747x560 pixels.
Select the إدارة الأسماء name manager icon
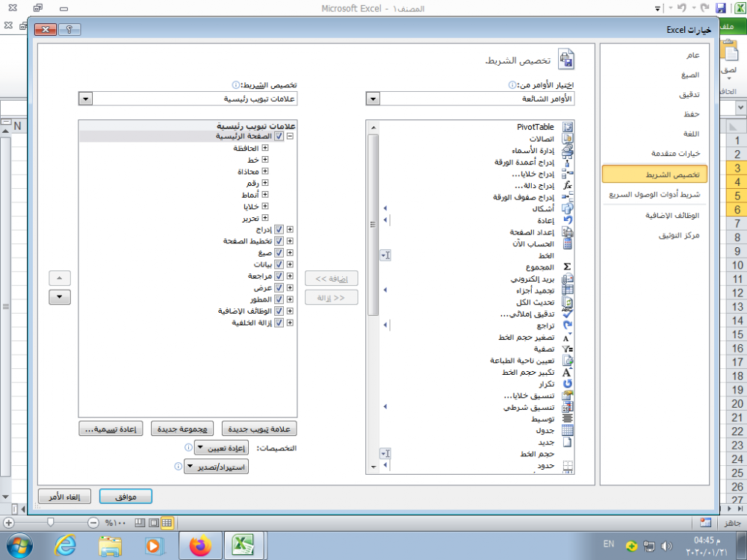[567, 151]
